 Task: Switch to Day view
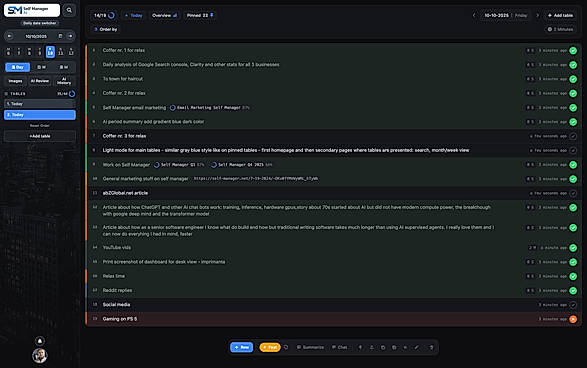coord(18,67)
